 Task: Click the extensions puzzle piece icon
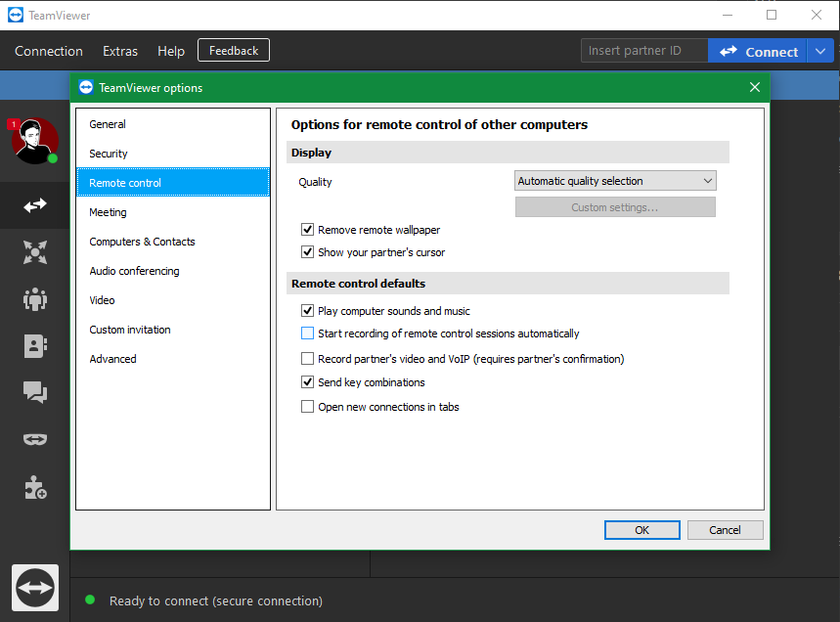tap(34, 487)
